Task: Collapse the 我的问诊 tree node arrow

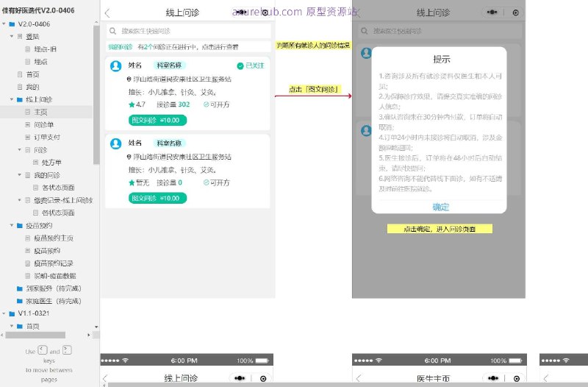Action: pos(20,175)
